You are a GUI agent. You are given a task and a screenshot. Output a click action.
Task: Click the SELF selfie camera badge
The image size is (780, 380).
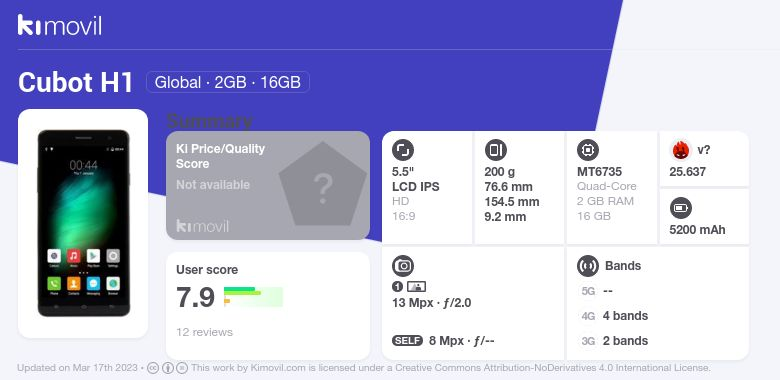[407, 341]
